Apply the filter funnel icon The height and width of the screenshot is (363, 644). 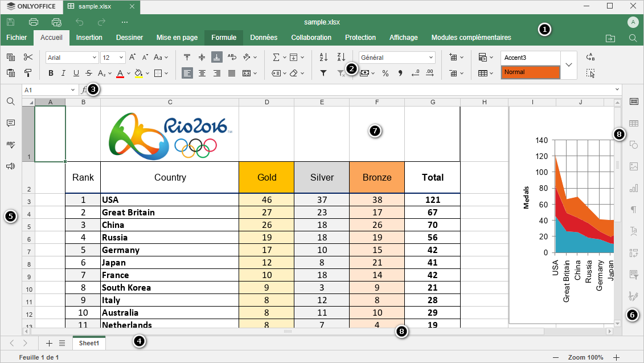[x=323, y=73]
